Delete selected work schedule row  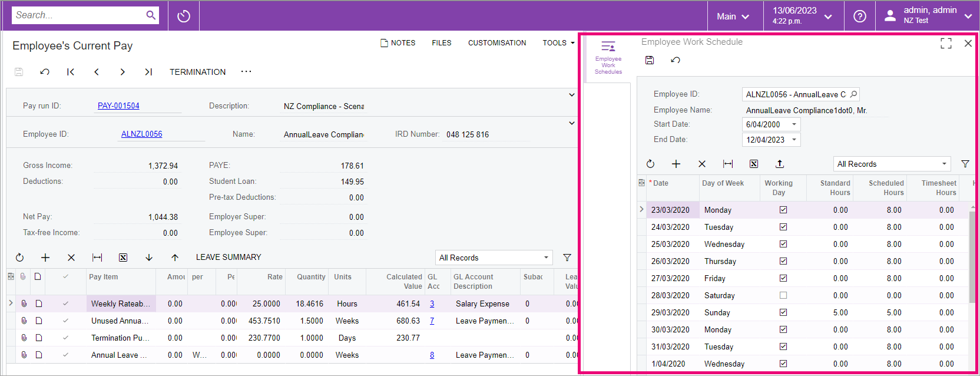702,164
